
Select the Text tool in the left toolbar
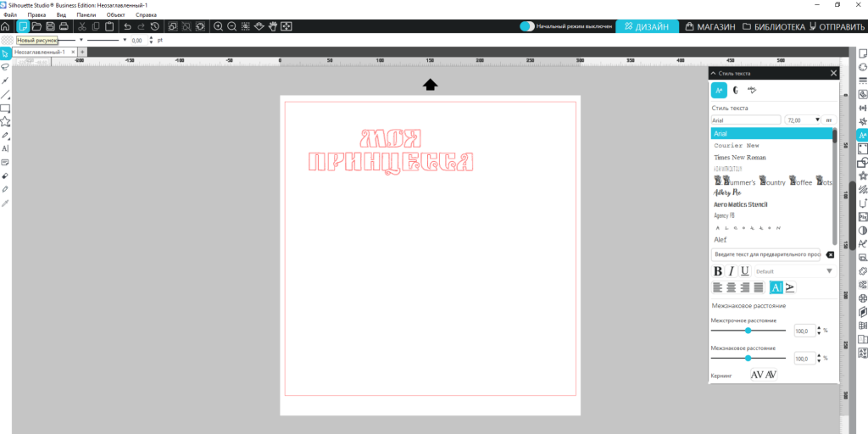(x=5, y=148)
